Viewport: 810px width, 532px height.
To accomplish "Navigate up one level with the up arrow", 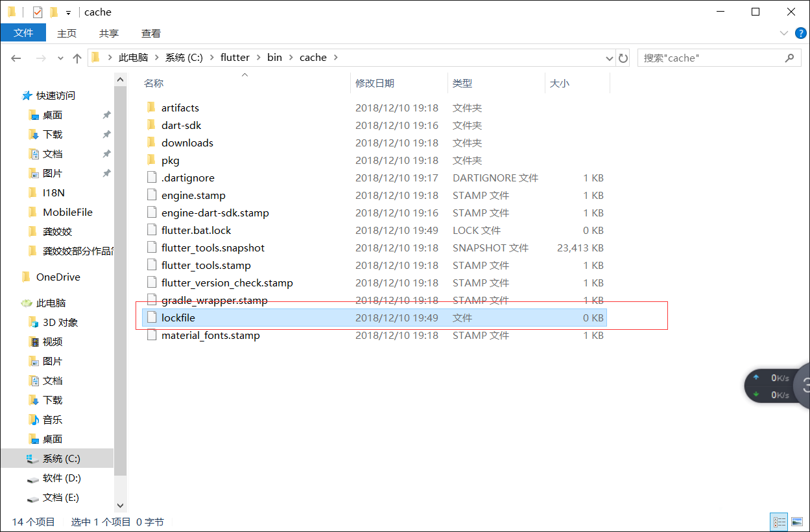I will coord(77,58).
